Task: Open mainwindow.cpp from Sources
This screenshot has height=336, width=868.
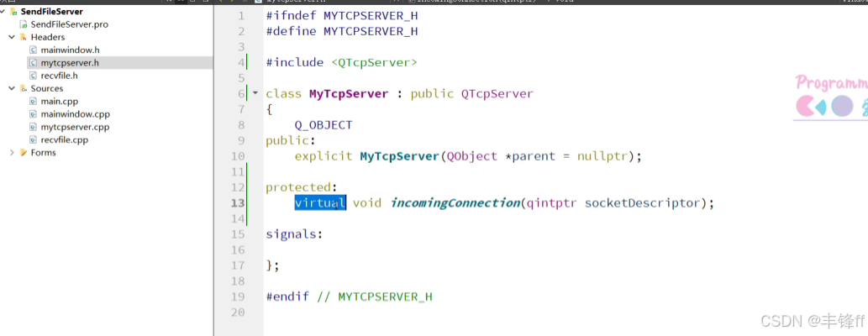Action: coord(76,114)
